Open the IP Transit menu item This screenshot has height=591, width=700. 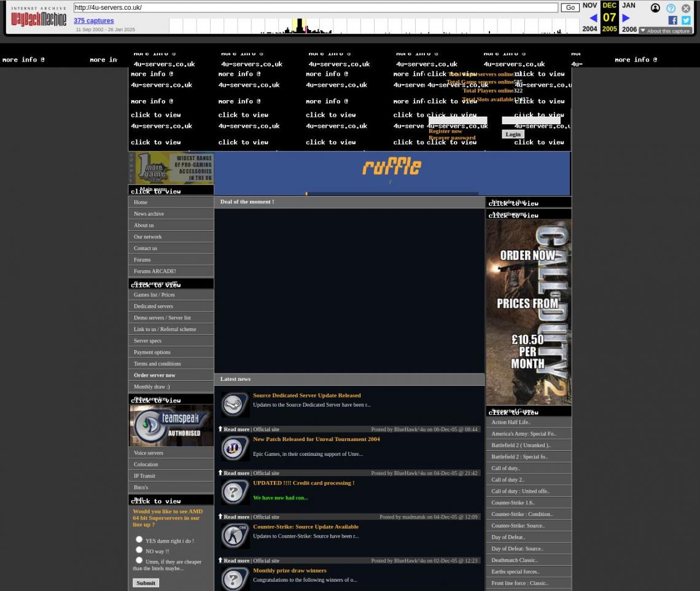tap(171, 476)
